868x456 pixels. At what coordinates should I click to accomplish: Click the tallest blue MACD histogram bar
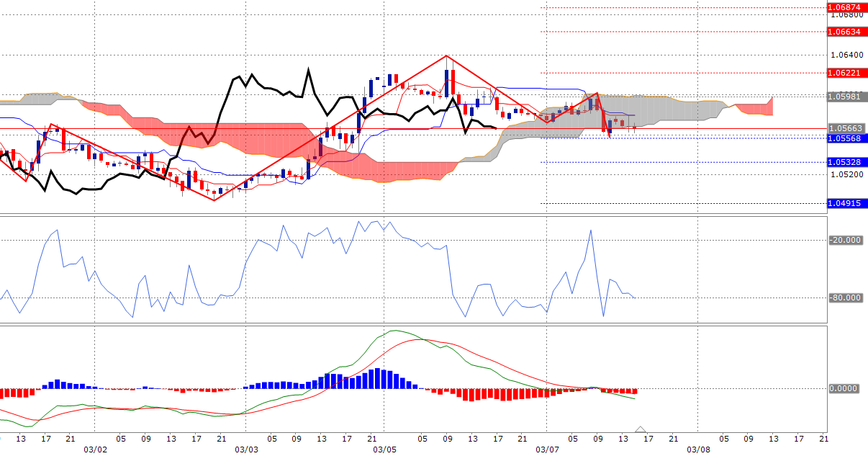pos(376,378)
